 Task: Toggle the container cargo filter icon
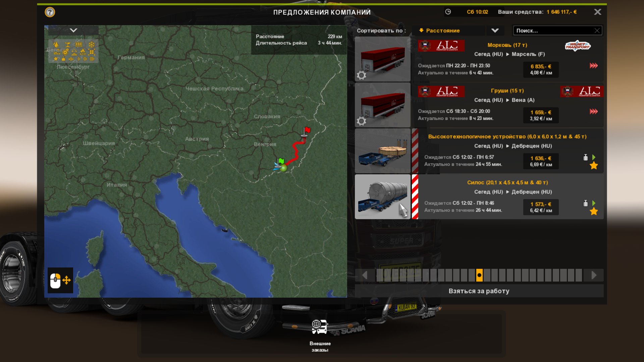[x=78, y=44]
